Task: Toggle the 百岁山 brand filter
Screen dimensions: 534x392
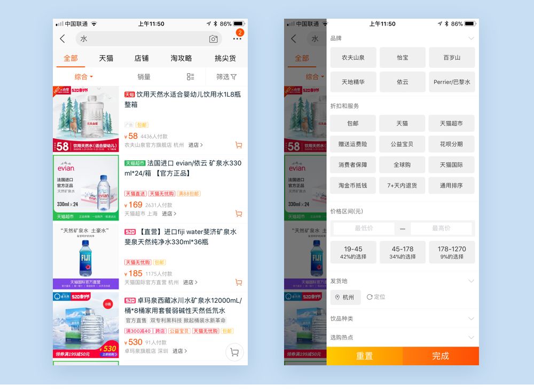Action: pos(452,58)
